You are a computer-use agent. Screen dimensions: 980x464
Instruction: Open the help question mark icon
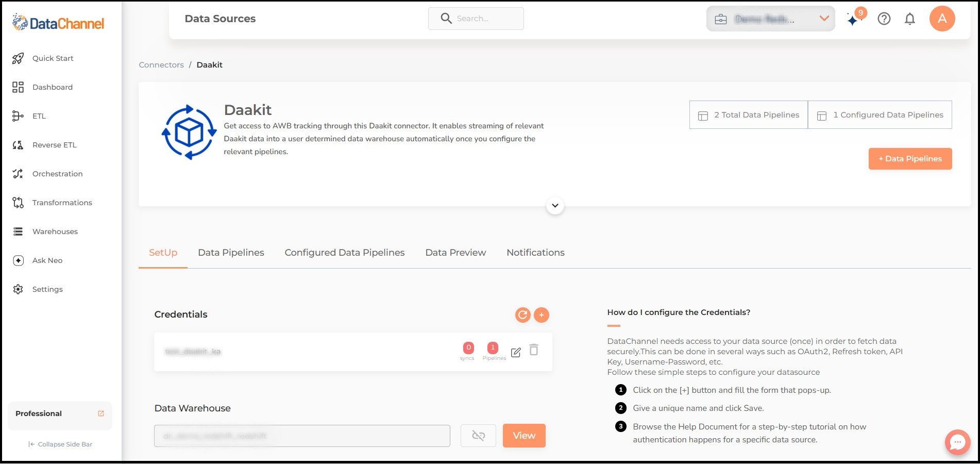pyautogui.click(x=884, y=19)
